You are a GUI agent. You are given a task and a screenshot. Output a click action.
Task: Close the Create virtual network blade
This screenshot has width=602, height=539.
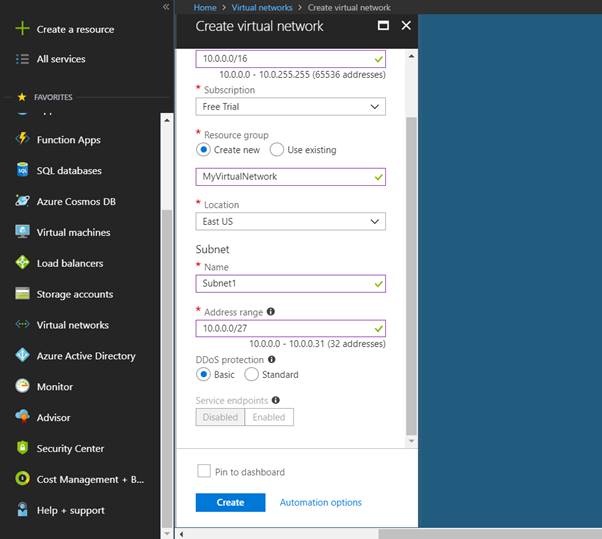(406, 25)
